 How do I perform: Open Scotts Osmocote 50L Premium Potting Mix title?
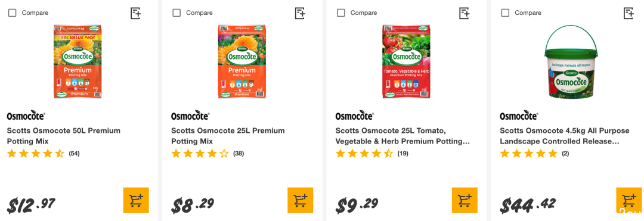click(x=64, y=136)
